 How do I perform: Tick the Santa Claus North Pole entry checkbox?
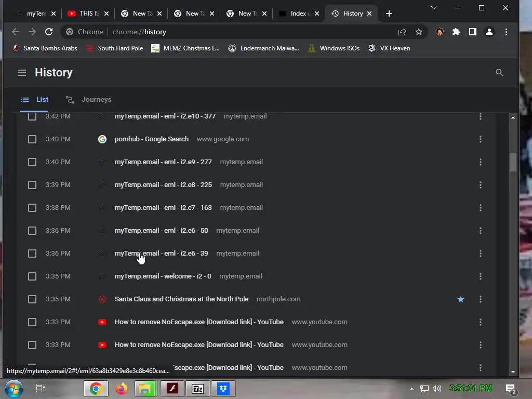click(32, 299)
